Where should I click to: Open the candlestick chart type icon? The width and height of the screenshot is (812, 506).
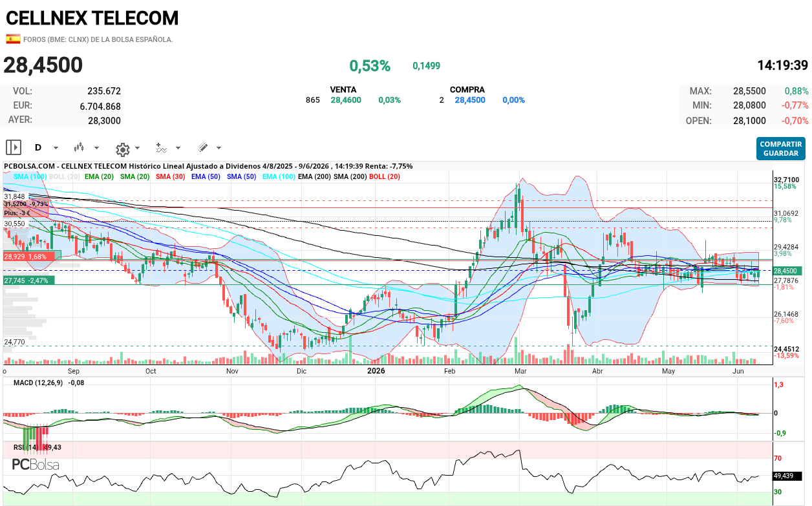pyautogui.click(x=80, y=147)
